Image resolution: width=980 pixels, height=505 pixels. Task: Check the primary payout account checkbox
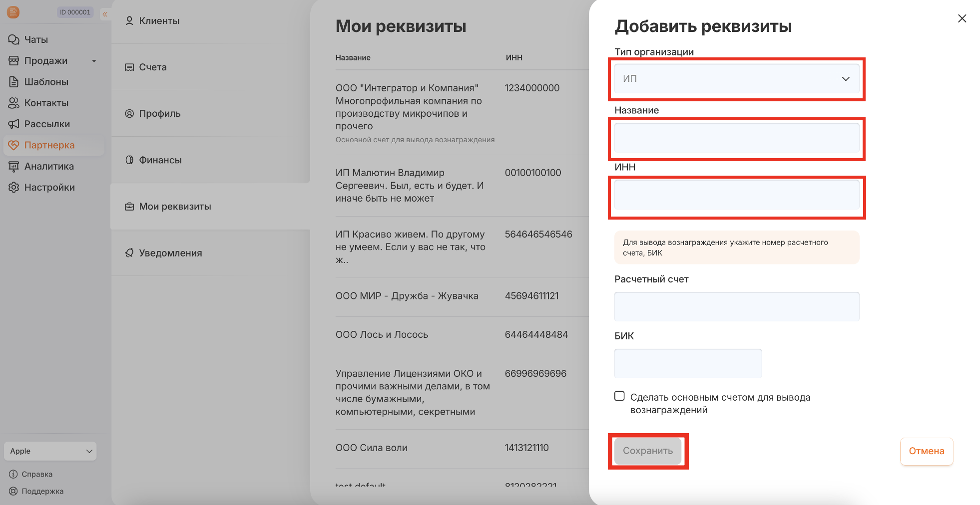(619, 396)
